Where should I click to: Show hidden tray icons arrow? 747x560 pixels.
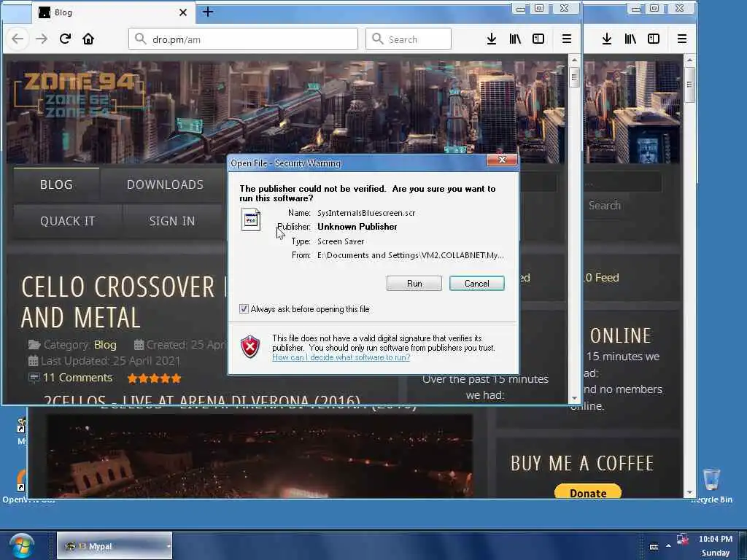[x=668, y=545]
